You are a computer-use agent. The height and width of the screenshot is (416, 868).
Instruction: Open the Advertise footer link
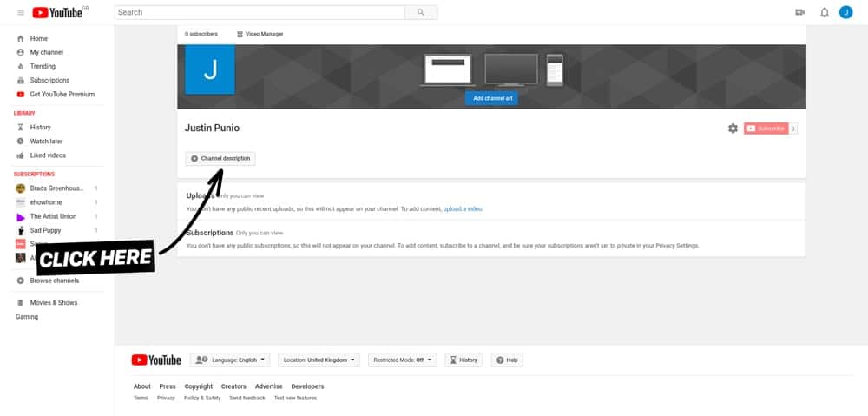tap(268, 386)
